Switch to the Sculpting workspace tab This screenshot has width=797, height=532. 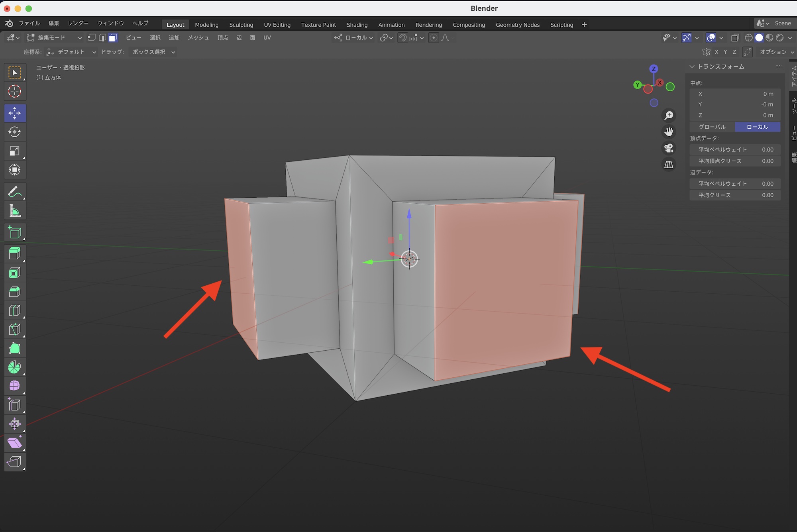point(241,25)
